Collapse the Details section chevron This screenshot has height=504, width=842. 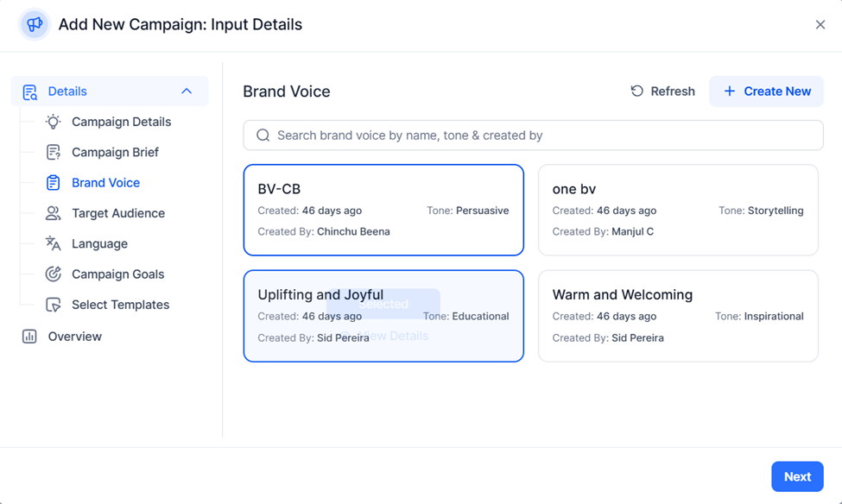point(187,91)
